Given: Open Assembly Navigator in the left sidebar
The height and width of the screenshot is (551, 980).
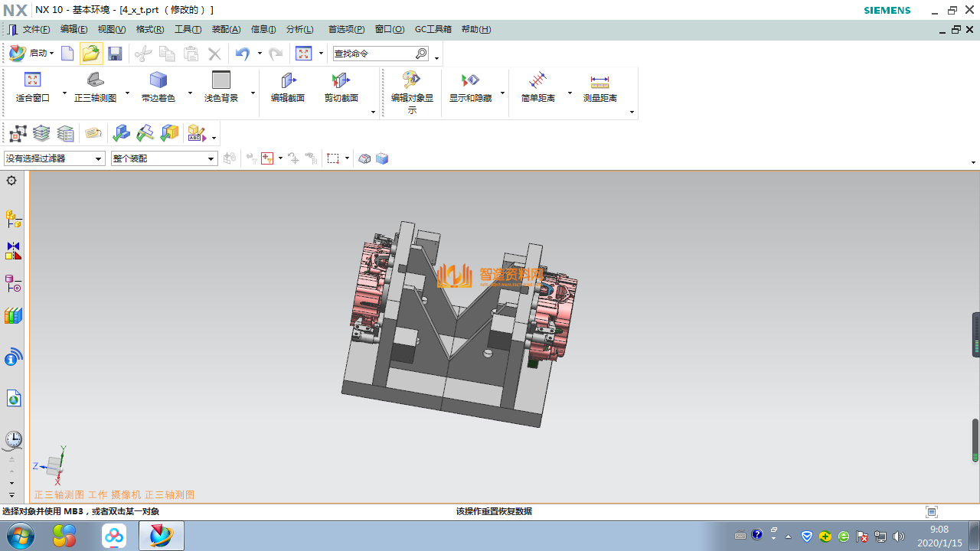Looking at the screenshot, I should [13, 219].
